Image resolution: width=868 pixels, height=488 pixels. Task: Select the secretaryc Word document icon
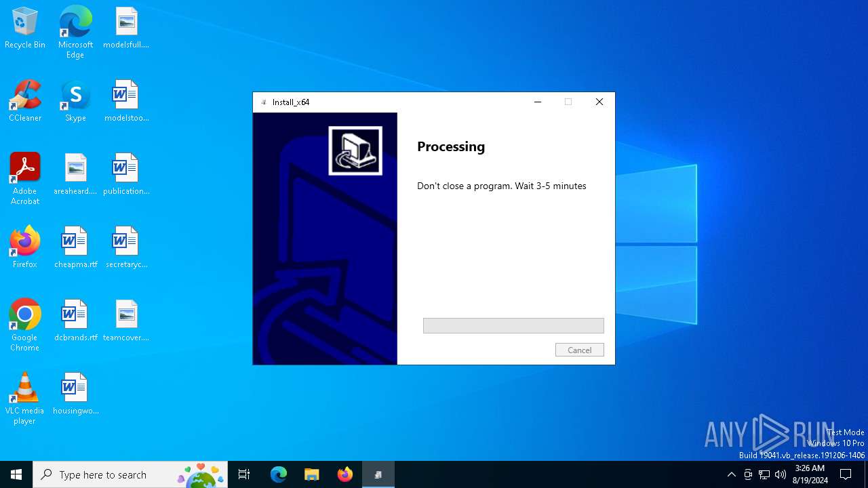[126, 248]
